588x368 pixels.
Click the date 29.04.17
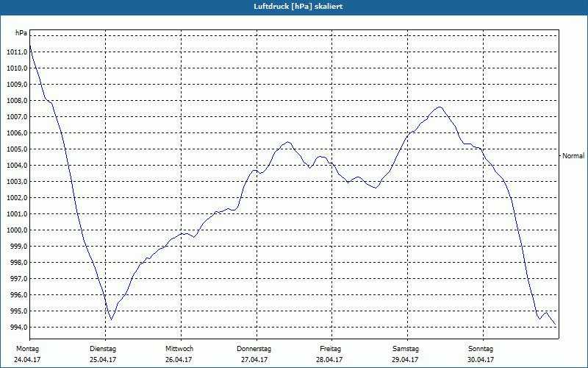(405, 360)
